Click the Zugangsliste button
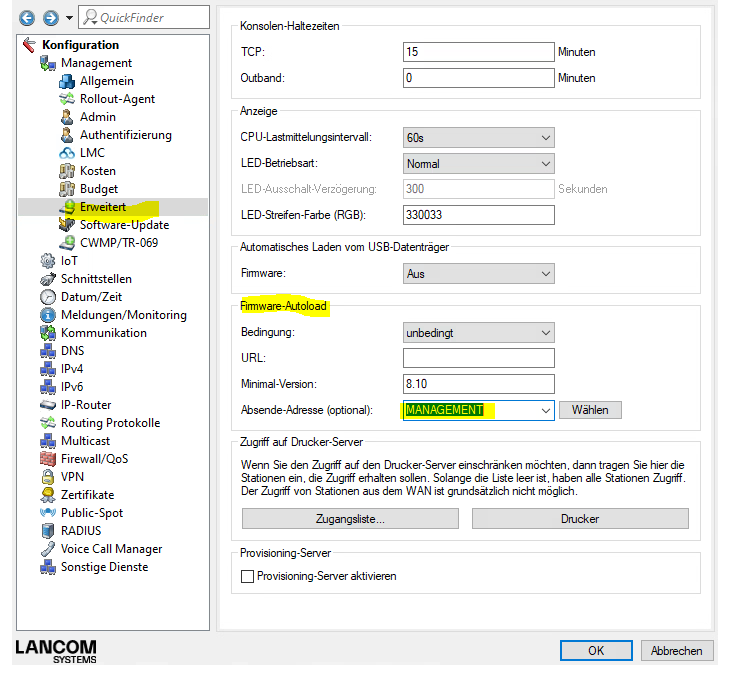The image size is (745, 675). click(x=350, y=519)
